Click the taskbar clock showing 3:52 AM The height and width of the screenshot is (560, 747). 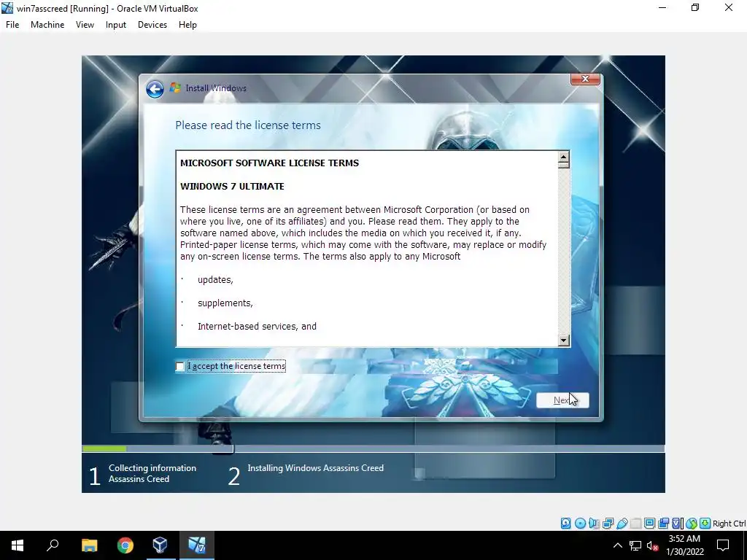coord(684,545)
